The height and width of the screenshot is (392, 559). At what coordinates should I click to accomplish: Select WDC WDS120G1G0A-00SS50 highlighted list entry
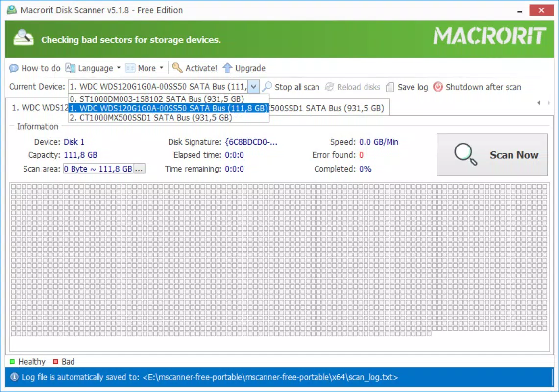168,108
